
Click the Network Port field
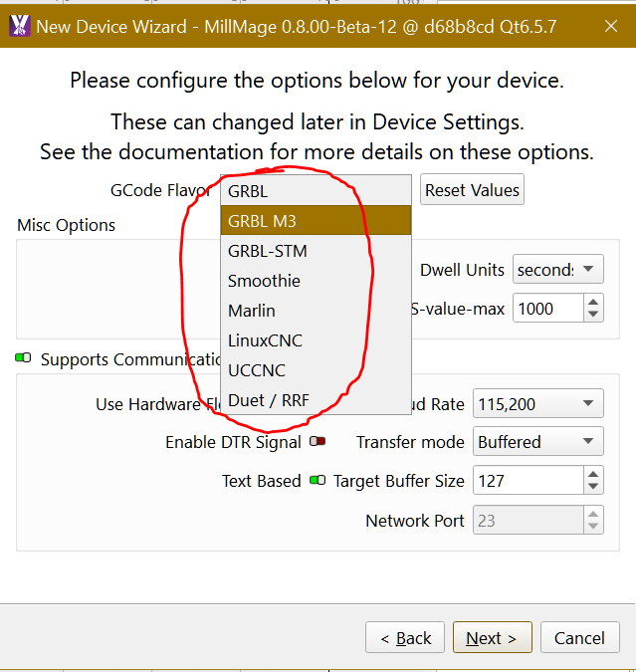coord(528,521)
